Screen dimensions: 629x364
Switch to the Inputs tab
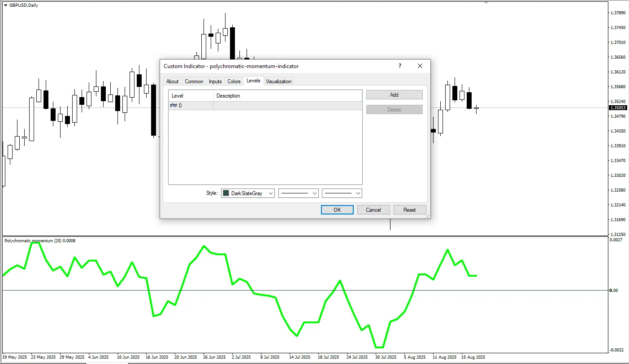coord(215,81)
